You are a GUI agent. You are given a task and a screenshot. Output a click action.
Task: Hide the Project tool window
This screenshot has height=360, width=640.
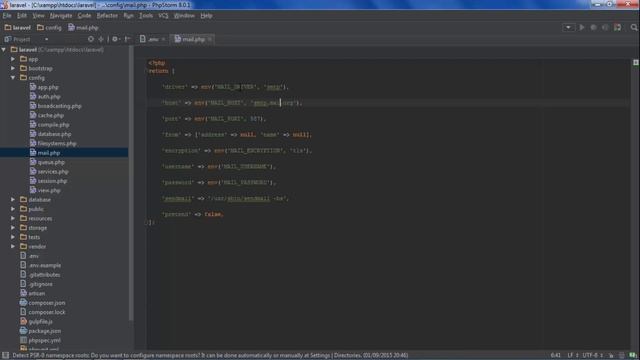[127, 39]
